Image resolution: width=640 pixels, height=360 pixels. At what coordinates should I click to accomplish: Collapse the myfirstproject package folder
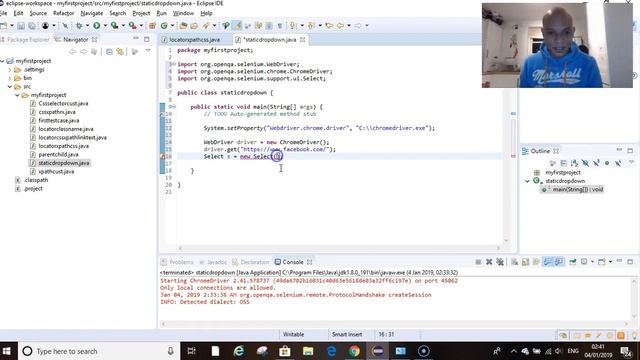[17, 95]
